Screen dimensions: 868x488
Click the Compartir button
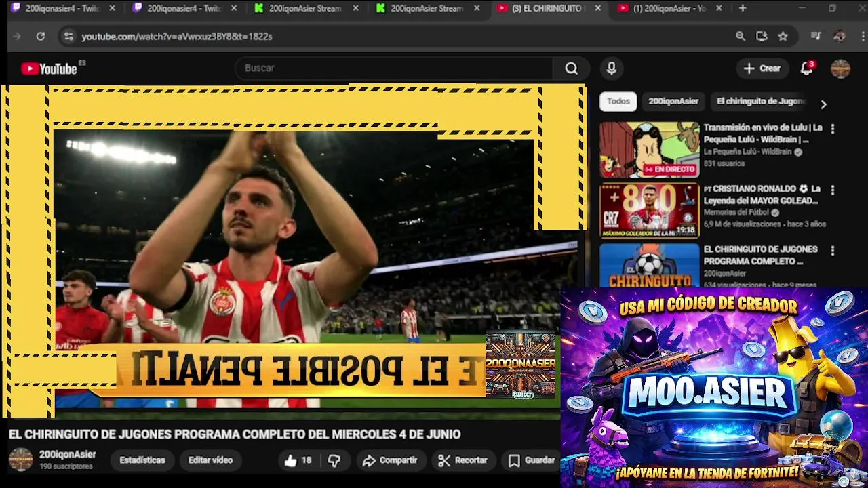(x=390, y=460)
